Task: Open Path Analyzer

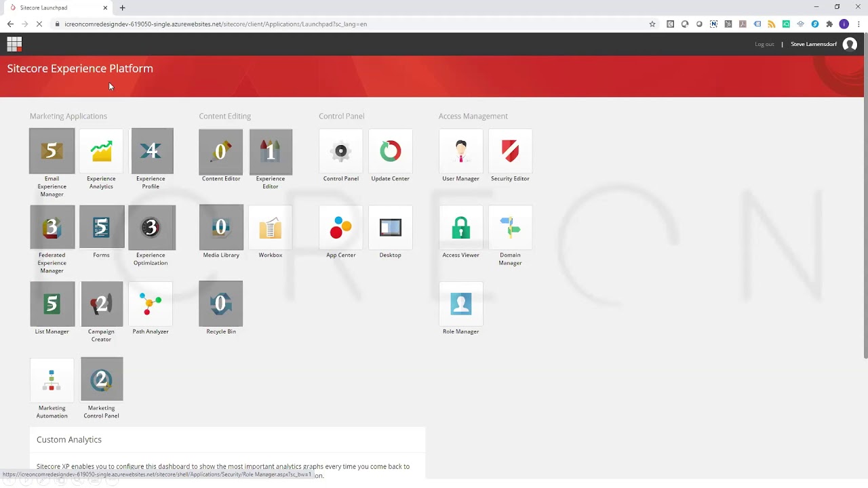Action: pyautogui.click(x=151, y=304)
